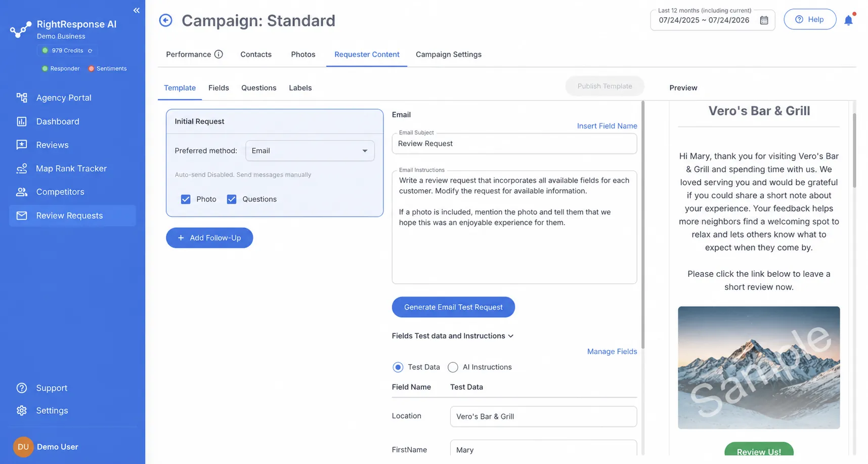The image size is (868, 464).
Task: Click the Sentiments red status dot
Action: coord(92,69)
